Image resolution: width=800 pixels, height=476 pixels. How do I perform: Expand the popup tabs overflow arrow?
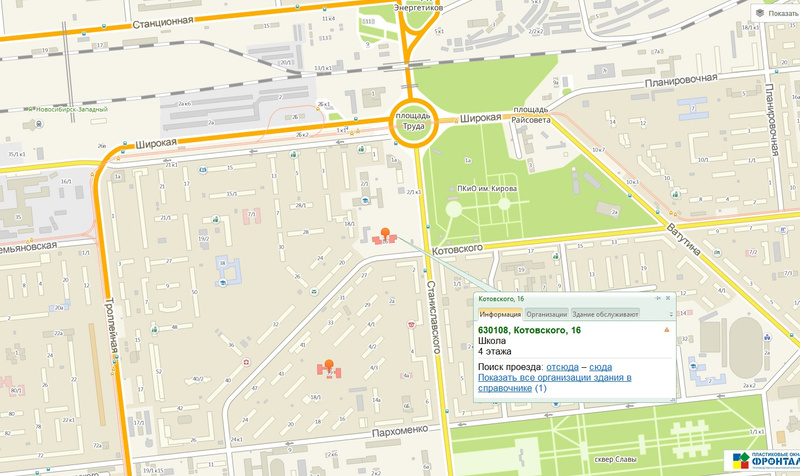pos(670,314)
